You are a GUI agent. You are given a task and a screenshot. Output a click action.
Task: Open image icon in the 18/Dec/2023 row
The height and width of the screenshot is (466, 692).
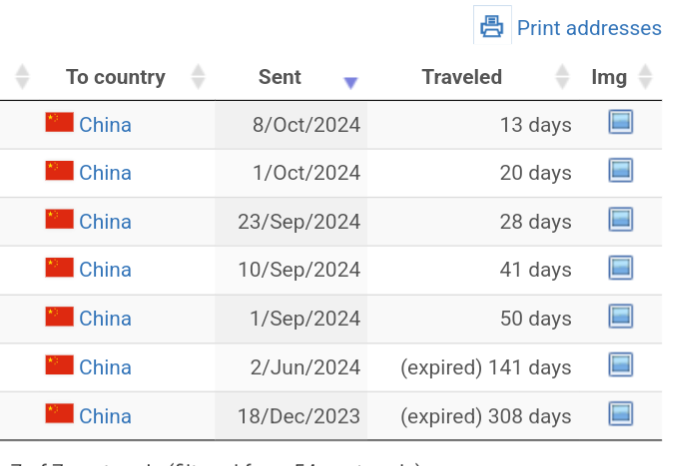point(621,414)
